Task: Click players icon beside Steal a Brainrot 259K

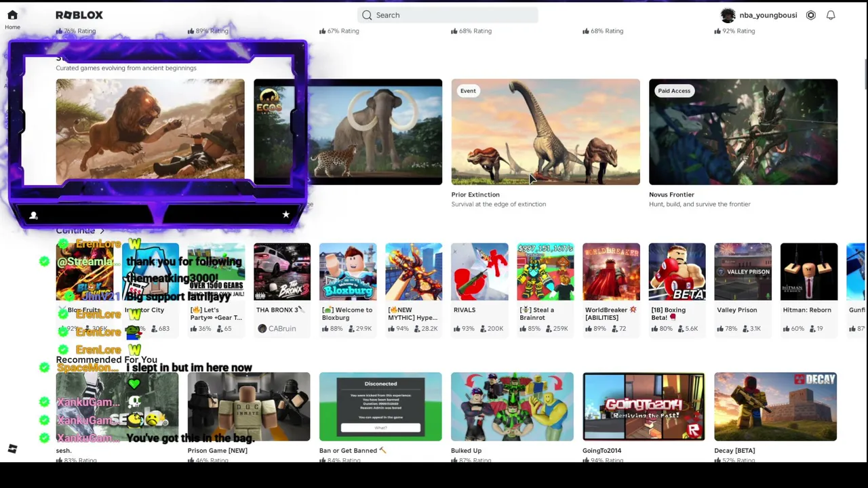Action: tap(548, 329)
